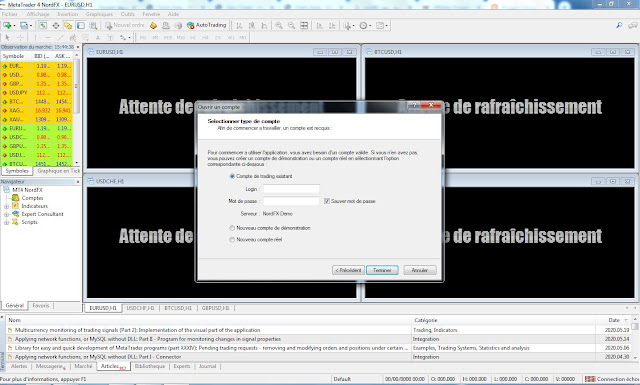Toggle chart shift icon
Viewport: 640px width, 385px height.
[332, 25]
